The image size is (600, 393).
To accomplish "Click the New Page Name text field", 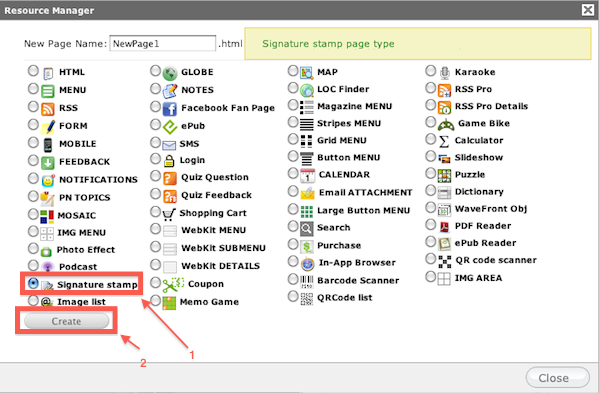I will tap(163, 43).
